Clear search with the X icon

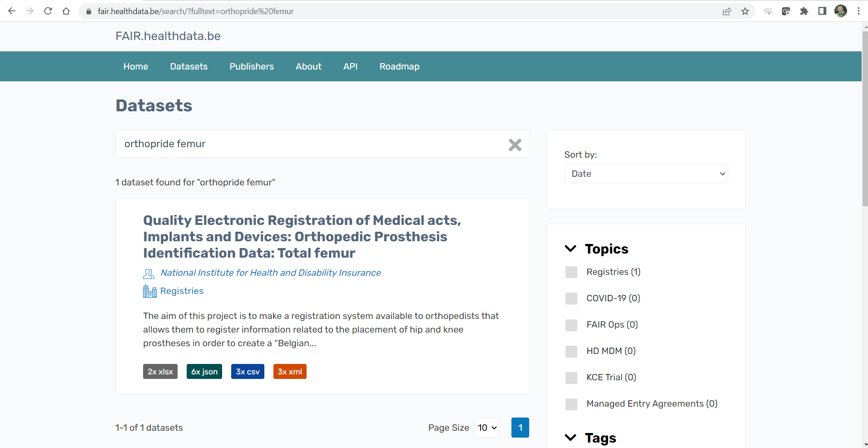pos(515,144)
